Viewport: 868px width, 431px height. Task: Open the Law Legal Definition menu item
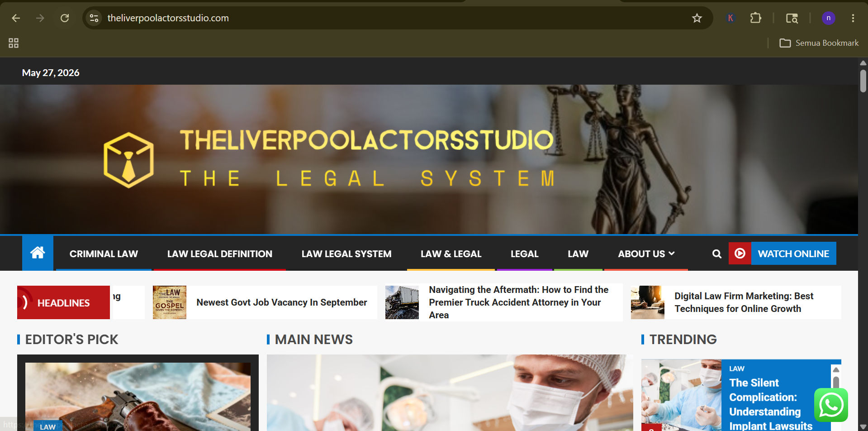[220, 254]
